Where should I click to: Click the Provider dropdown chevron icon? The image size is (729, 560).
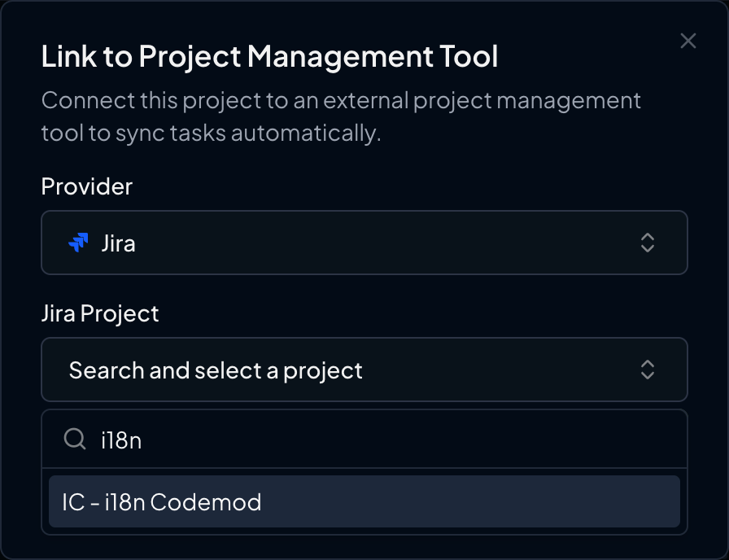pyautogui.click(x=648, y=243)
